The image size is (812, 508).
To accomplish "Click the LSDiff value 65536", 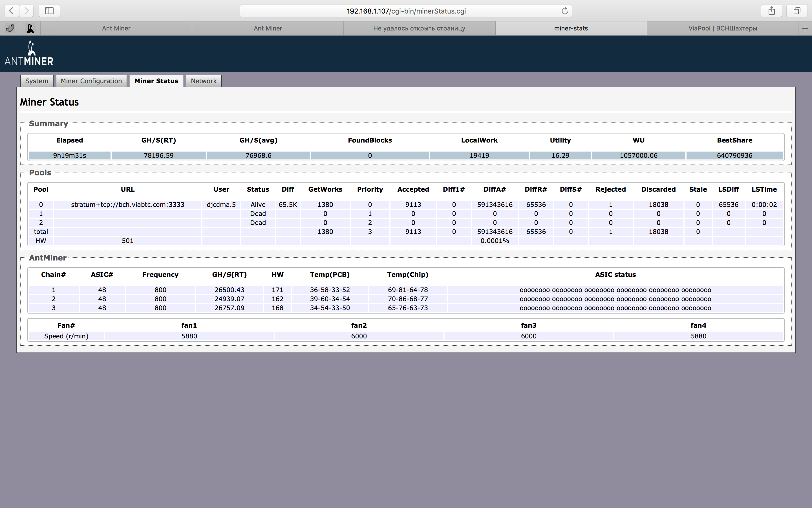I will [x=729, y=205].
